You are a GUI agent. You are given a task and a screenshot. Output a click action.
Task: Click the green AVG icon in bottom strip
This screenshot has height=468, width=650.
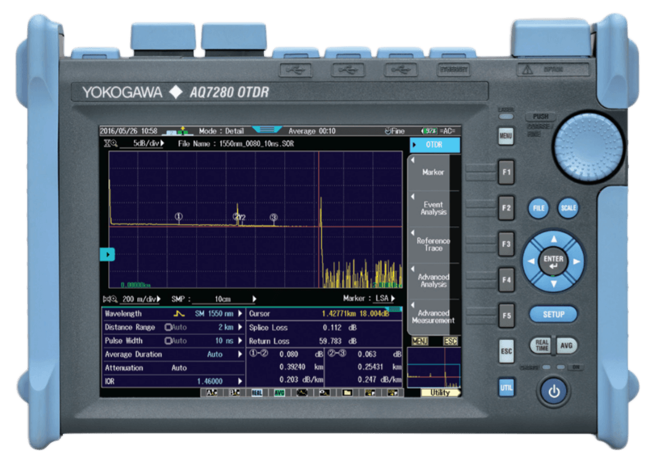pyautogui.click(x=279, y=393)
